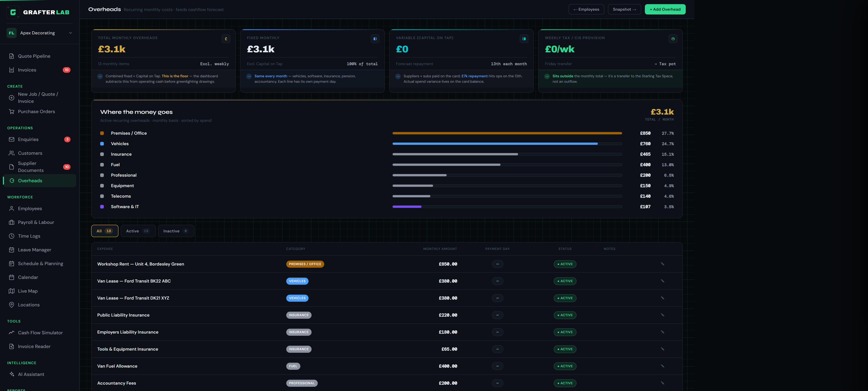The height and width of the screenshot is (391, 868).
Task: Click Enquiries badge showing 3
Action: [x=67, y=139]
